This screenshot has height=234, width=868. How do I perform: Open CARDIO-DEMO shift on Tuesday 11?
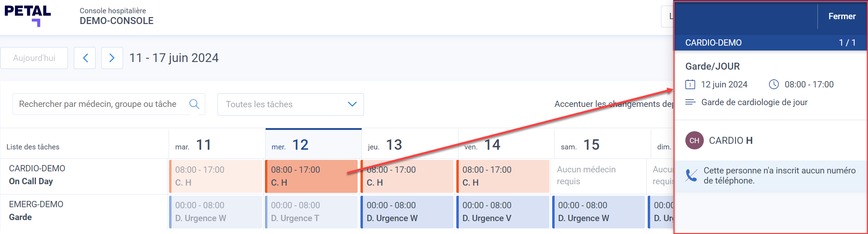(x=216, y=176)
